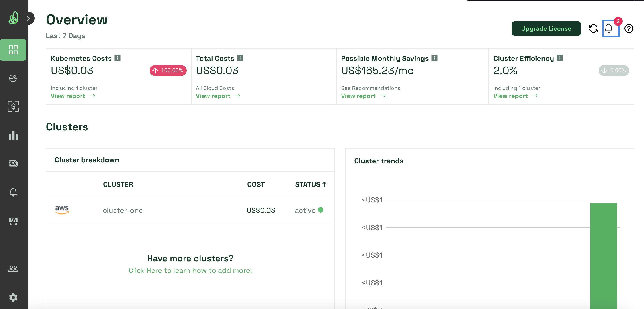644x309 pixels.
Task: Click the refresh data icon
Action: 593,28
